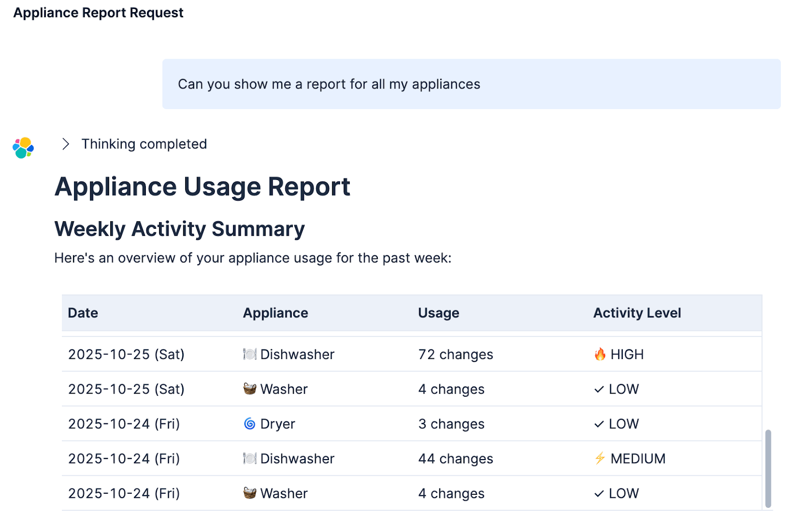Collapse the chevron beside Thinking completed

click(x=65, y=144)
